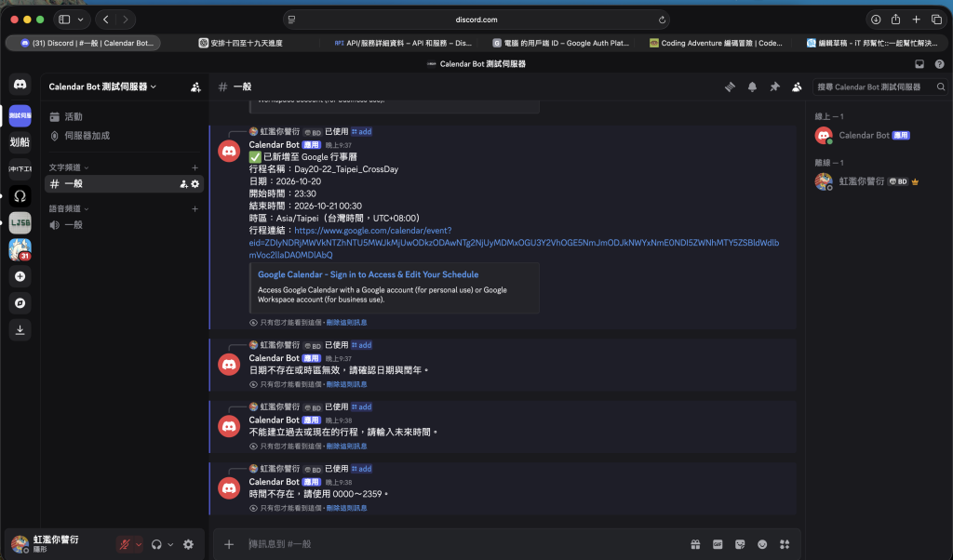
Task: Open the LJSB server icon
Action: coord(20,223)
